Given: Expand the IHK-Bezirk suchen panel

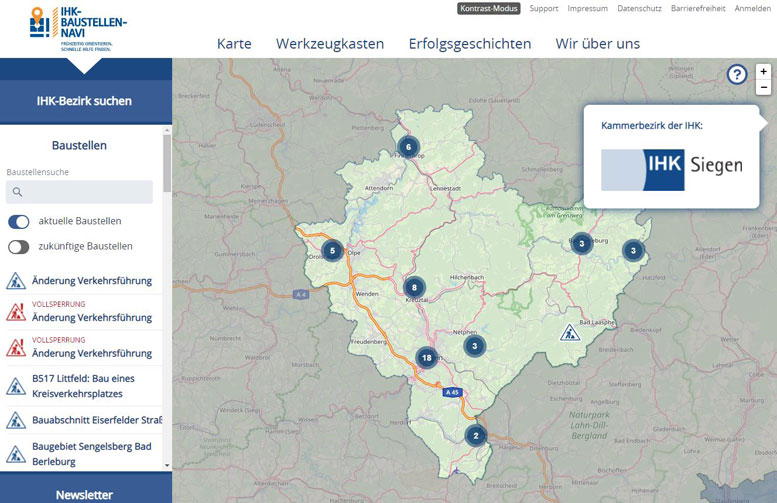Looking at the screenshot, I should tap(84, 100).
